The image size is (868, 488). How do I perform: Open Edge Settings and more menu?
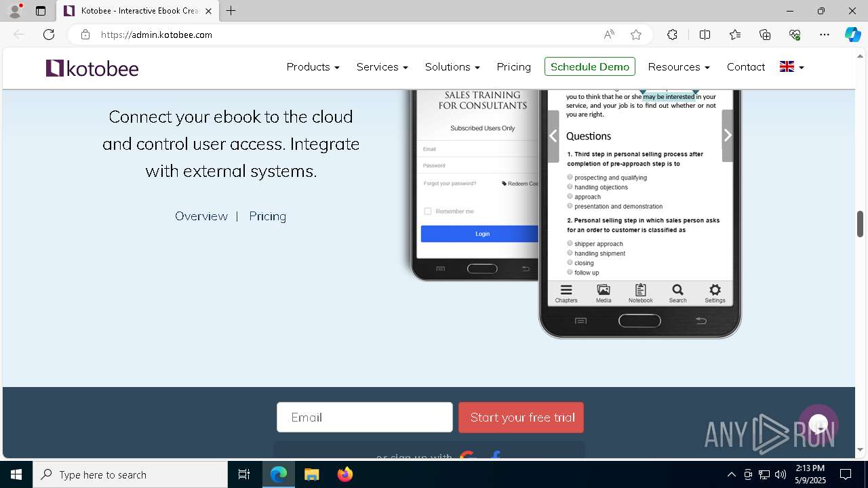click(825, 35)
